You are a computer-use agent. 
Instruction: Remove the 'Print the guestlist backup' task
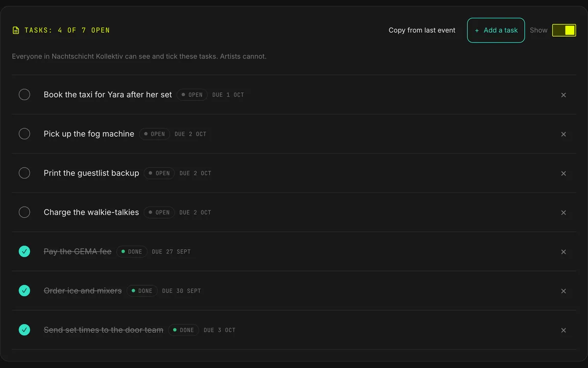click(563, 173)
